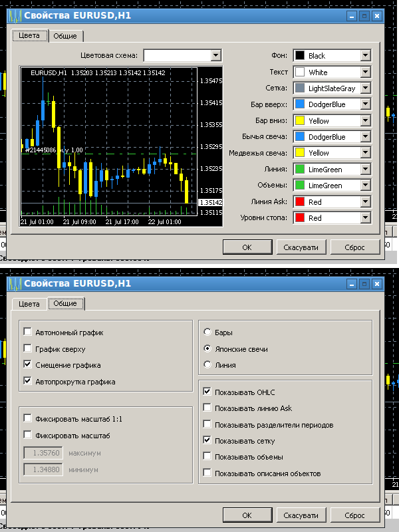This screenshot has height=532, width=399.
Task: Expand the Медвежья свеча color dropdown
Action: [365, 153]
